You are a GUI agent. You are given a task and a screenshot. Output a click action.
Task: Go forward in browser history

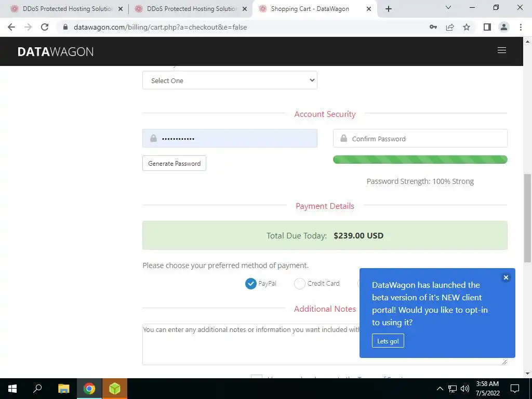[28, 27]
